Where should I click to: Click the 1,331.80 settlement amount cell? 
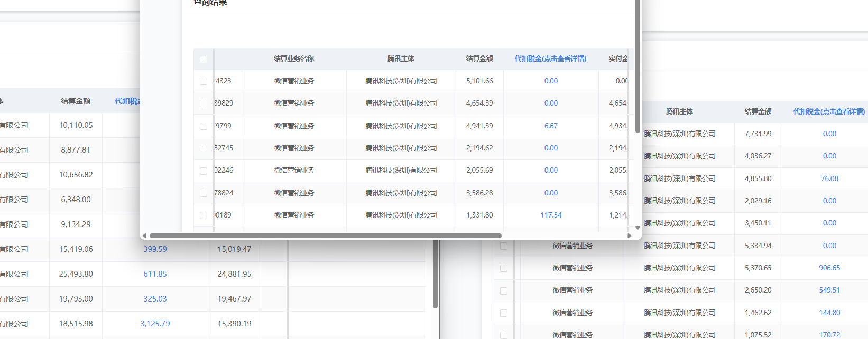pyautogui.click(x=479, y=215)
